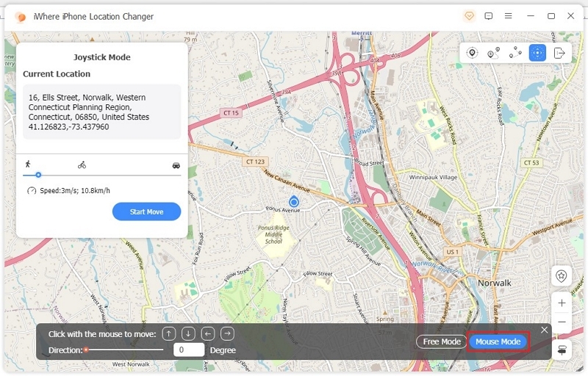
Task: Select driving speed car icon
Action: pos(176,165)
